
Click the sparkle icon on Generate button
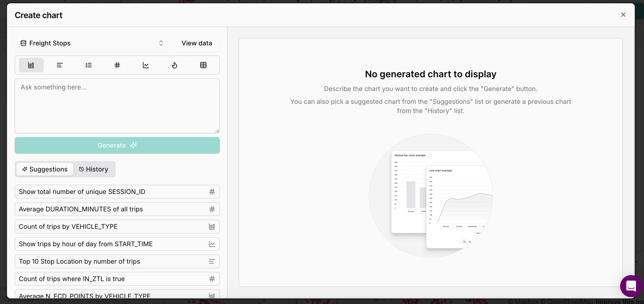tap(133, 145)
